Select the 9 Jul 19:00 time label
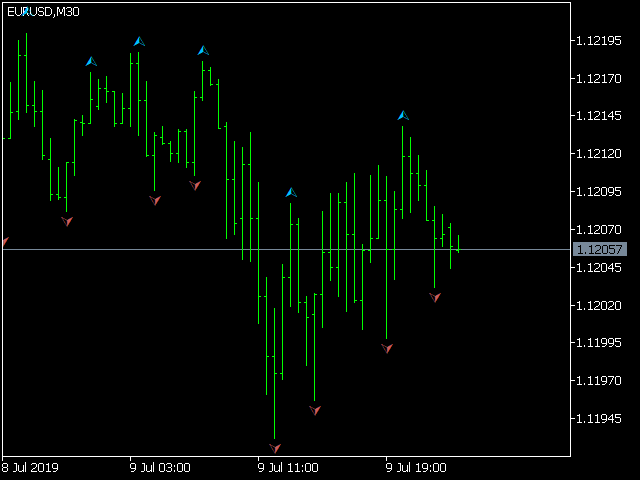640x480 pixels. [x=416, y=467]
